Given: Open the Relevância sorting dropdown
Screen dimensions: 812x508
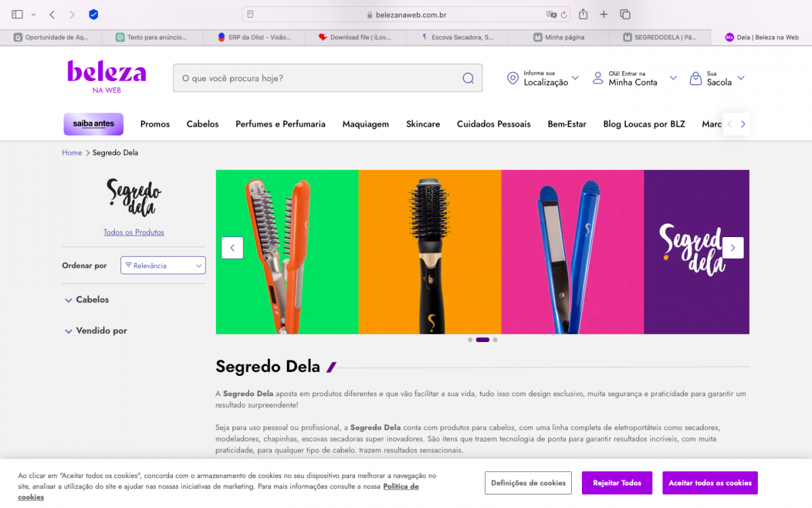Looking at the screenshot, I should 162,265.
